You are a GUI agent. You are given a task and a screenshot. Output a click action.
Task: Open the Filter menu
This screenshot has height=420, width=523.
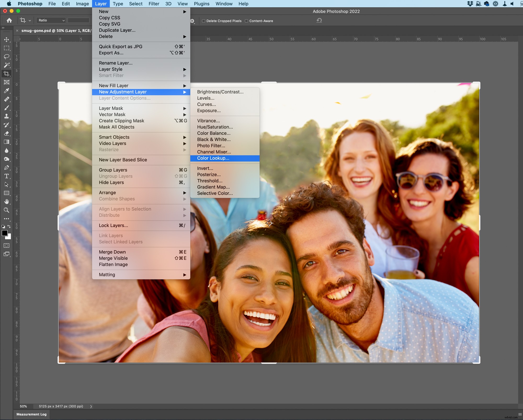[154, 4]
